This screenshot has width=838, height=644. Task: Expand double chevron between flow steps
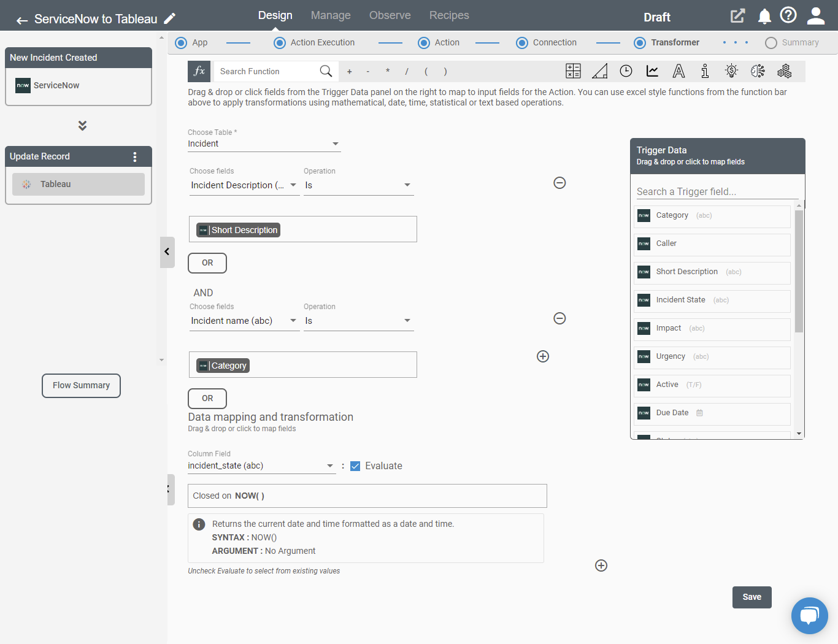pos(82,126)
